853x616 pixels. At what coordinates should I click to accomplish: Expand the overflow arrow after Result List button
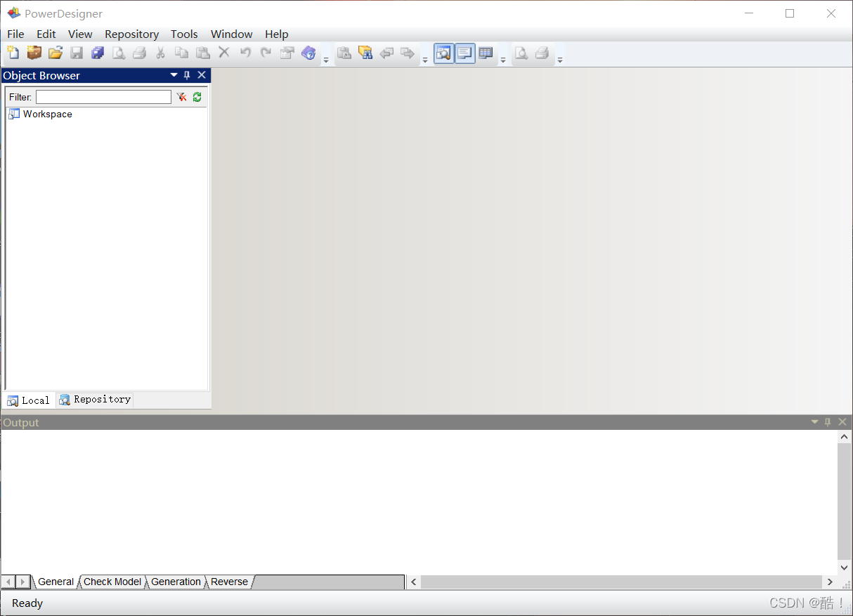[503, 59]
